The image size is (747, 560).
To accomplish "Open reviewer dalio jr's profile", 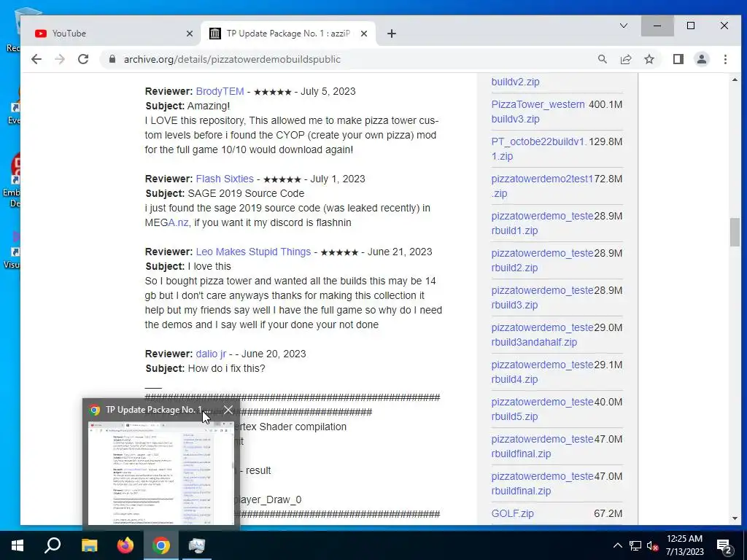I will tap(211, 354).
